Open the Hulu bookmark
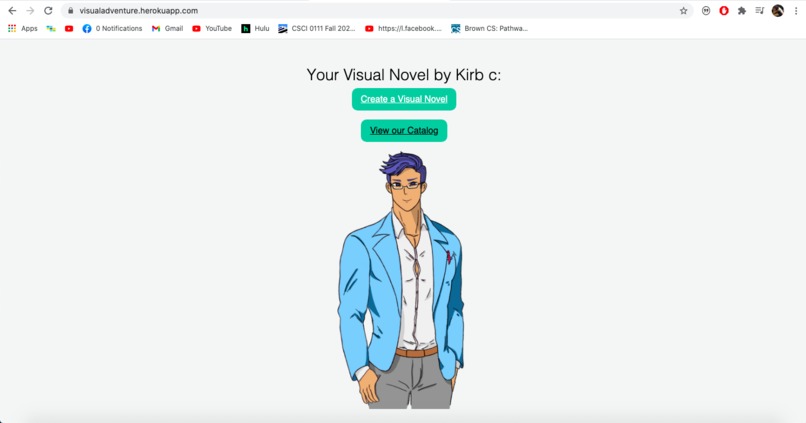Screen dimensions: 806x423 pos(255,29)
